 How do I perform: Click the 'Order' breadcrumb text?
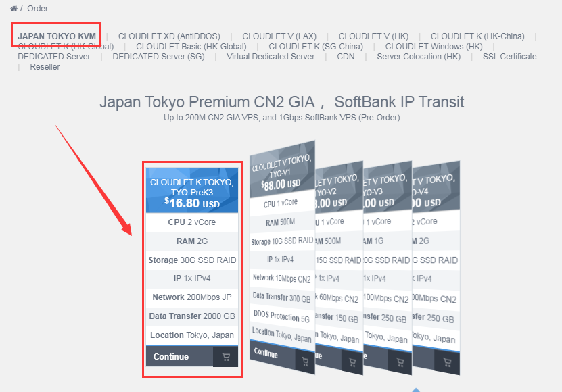(x=37, y=9)
